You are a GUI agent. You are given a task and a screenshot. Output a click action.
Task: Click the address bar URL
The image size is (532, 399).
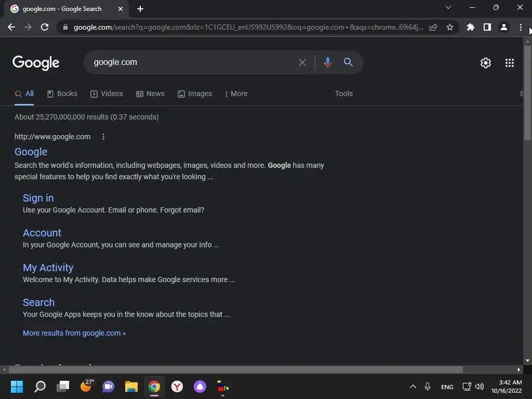248,27
